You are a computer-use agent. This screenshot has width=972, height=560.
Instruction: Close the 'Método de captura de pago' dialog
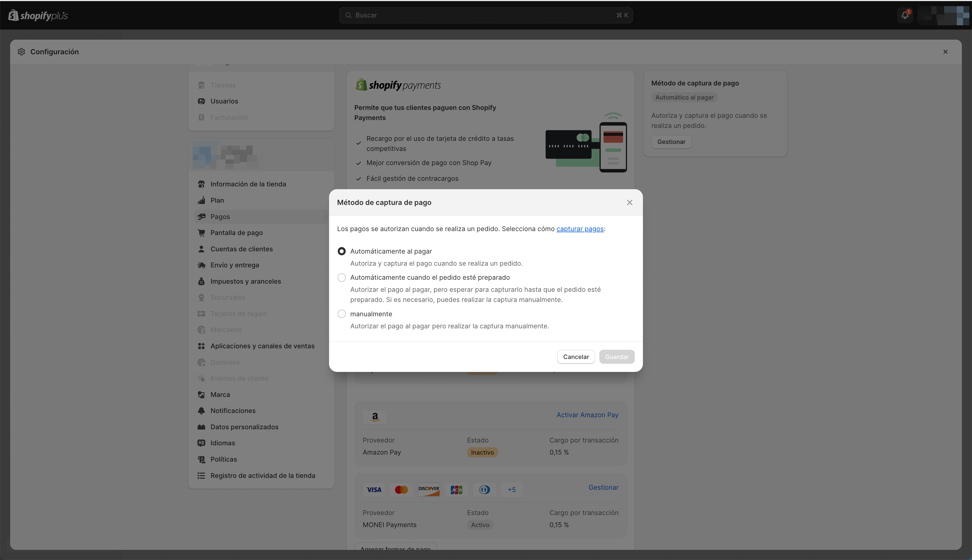pyautogui.click(x=629, y=202)
